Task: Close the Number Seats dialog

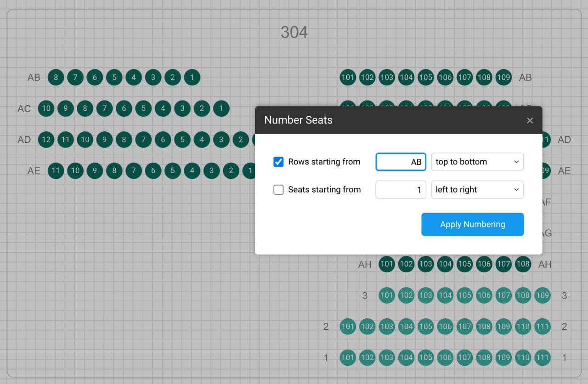Action: 530,120
